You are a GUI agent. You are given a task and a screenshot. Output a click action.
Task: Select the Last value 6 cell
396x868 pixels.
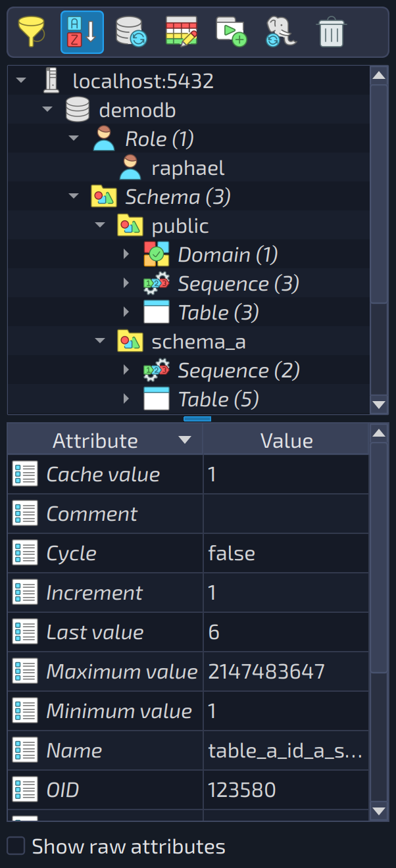[286, 632]
